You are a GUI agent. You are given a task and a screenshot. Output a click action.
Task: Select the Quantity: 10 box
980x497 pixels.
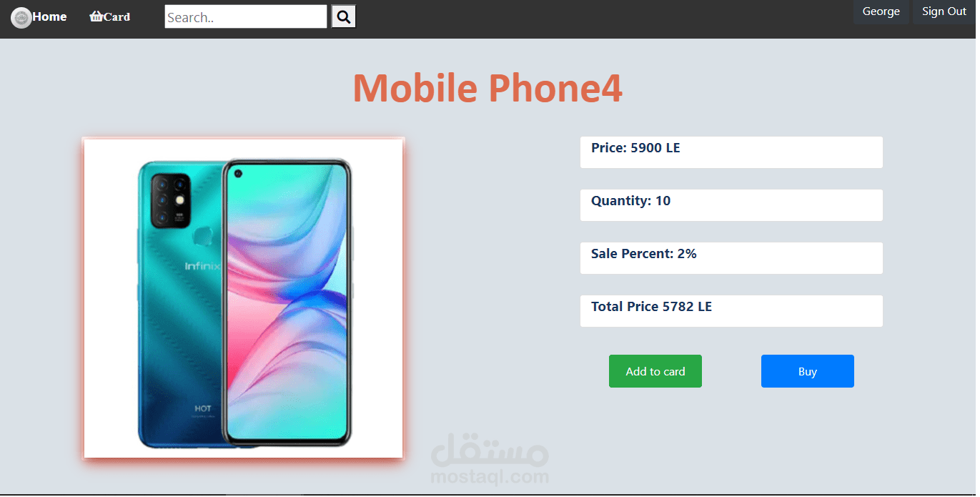click(x=731, y=205)
